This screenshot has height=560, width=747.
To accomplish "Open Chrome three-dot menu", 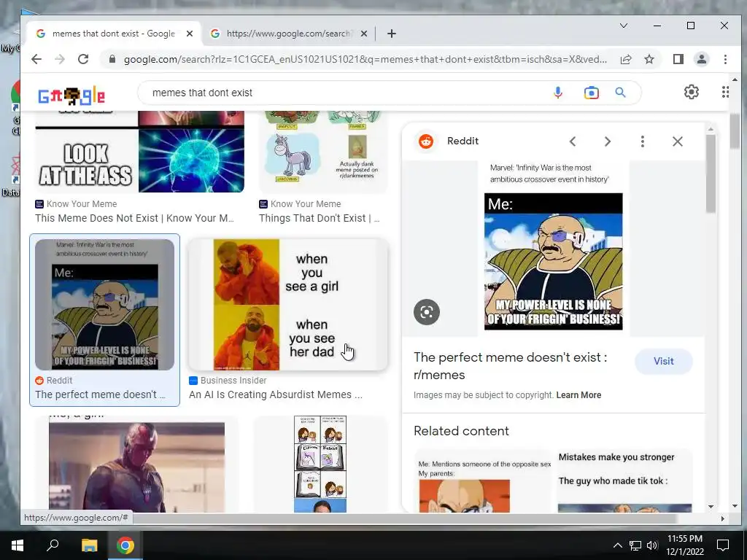I will [x=725, y=59].
